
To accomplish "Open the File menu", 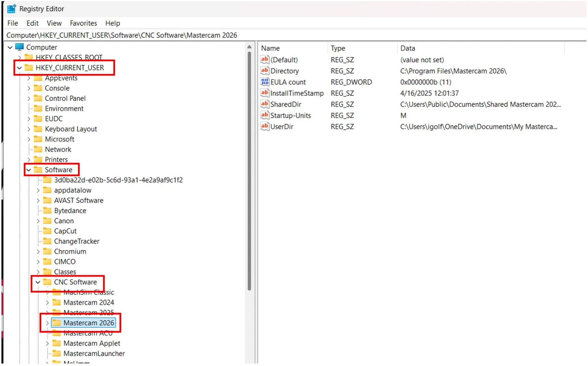I will click(13, 23).
